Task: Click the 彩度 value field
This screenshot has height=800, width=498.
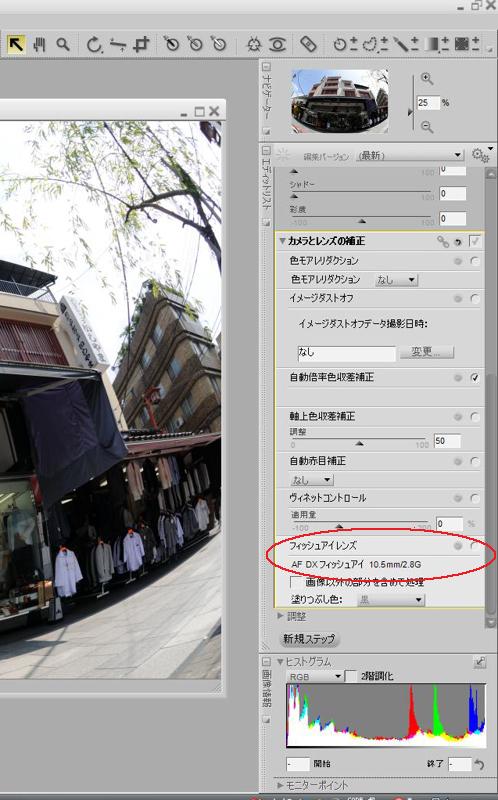Action: point(453,219)
